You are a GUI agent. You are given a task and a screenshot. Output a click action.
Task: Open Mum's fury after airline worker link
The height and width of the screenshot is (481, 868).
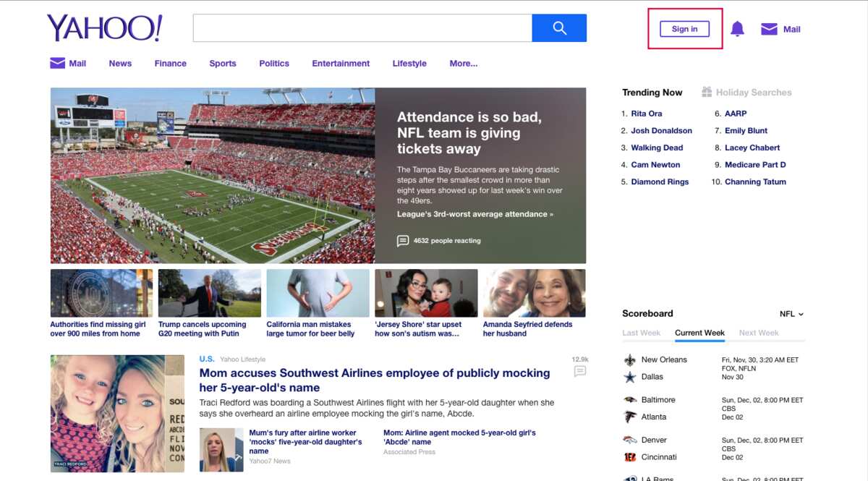click(x=305, y=442)
